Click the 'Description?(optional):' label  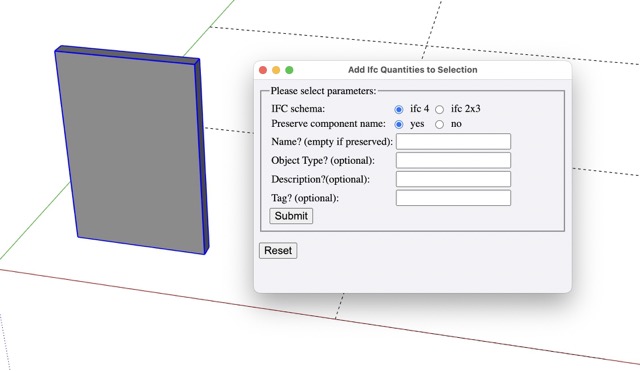(320, 180)
